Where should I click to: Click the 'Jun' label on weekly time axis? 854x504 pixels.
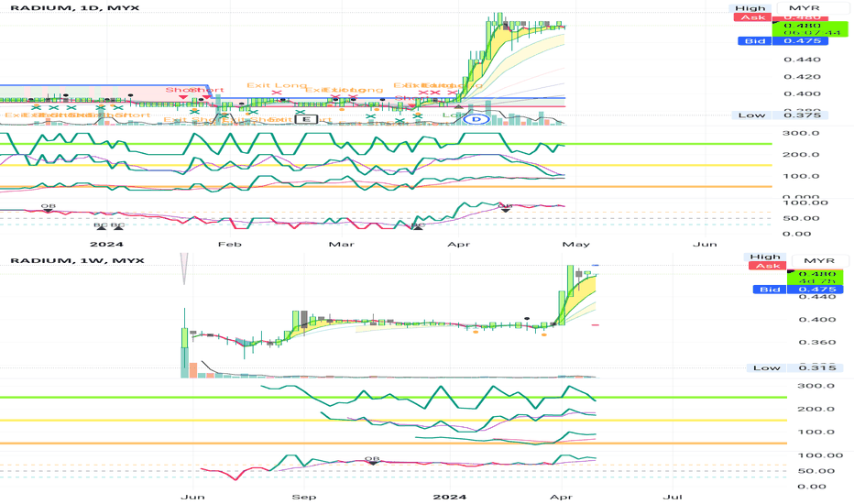tap(192, 497)
